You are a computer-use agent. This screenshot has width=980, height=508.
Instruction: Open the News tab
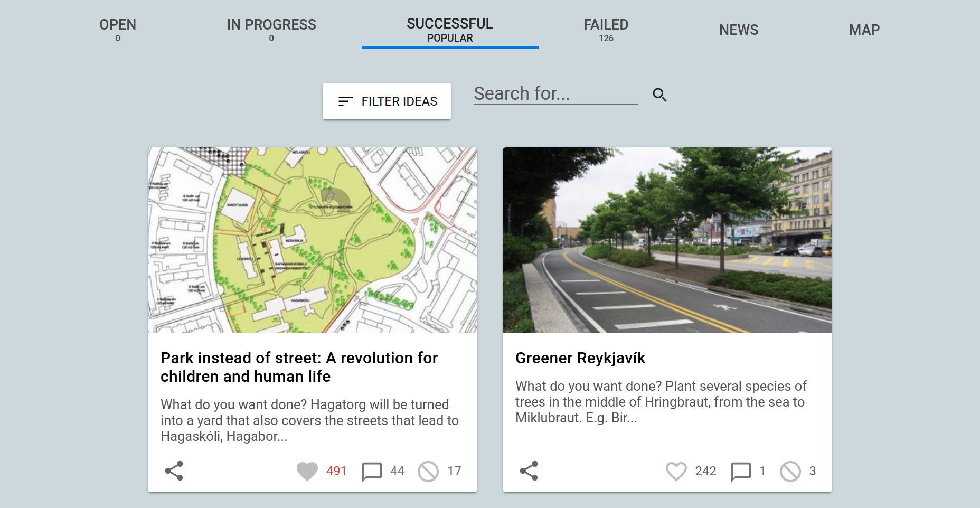739,30
